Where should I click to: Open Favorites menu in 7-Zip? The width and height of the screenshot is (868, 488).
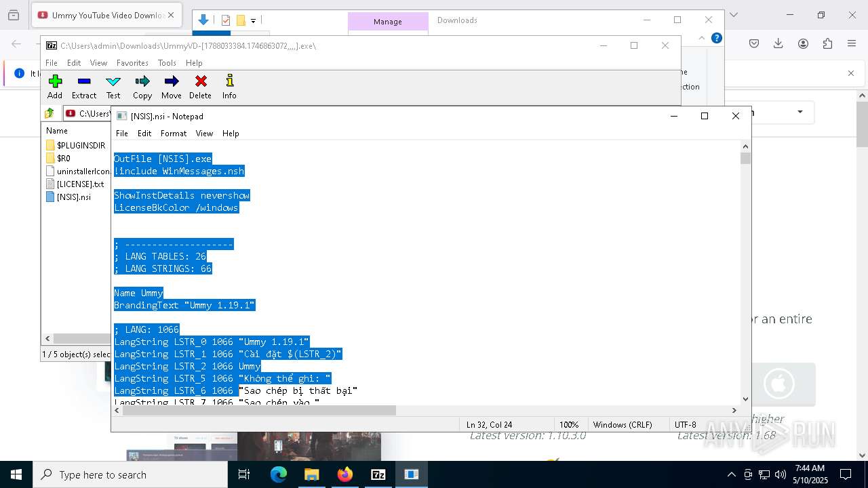click(x=132, y=63)
